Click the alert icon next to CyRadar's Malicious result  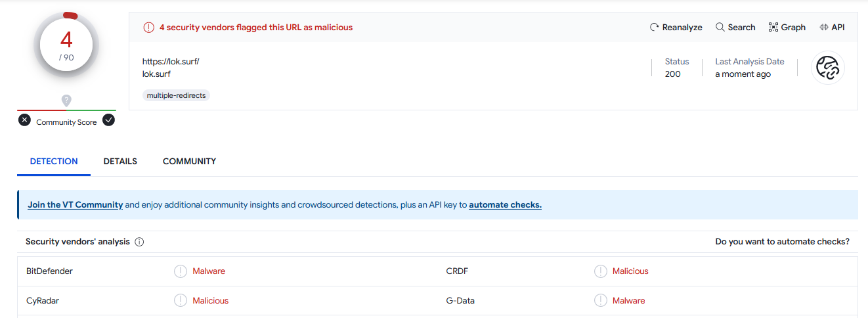coord(181,301)
